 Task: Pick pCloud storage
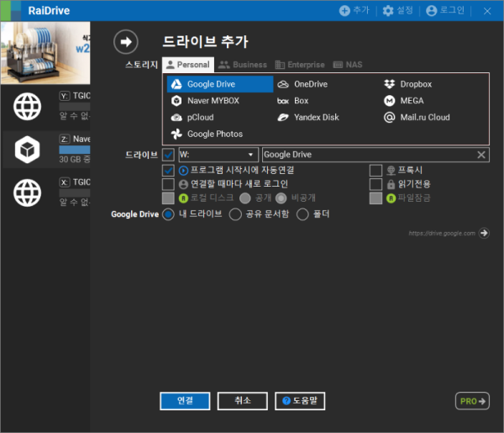[x=192, y=118]
